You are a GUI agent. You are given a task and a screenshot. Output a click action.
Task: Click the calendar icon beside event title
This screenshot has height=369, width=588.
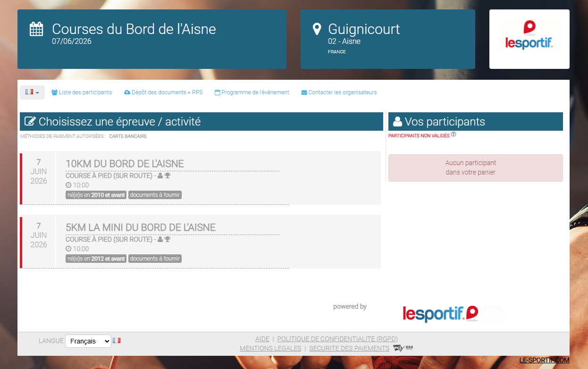click(36, 29)
